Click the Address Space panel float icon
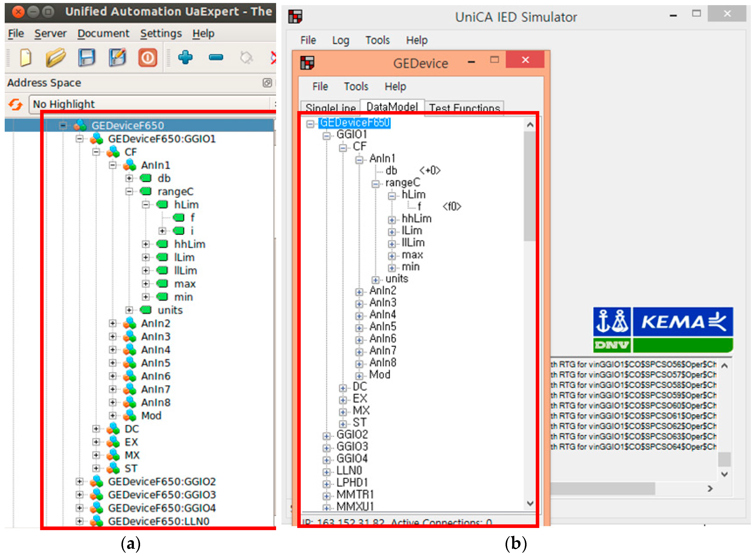The height and width of the screenshot is (556, 756). coord(267,83)
